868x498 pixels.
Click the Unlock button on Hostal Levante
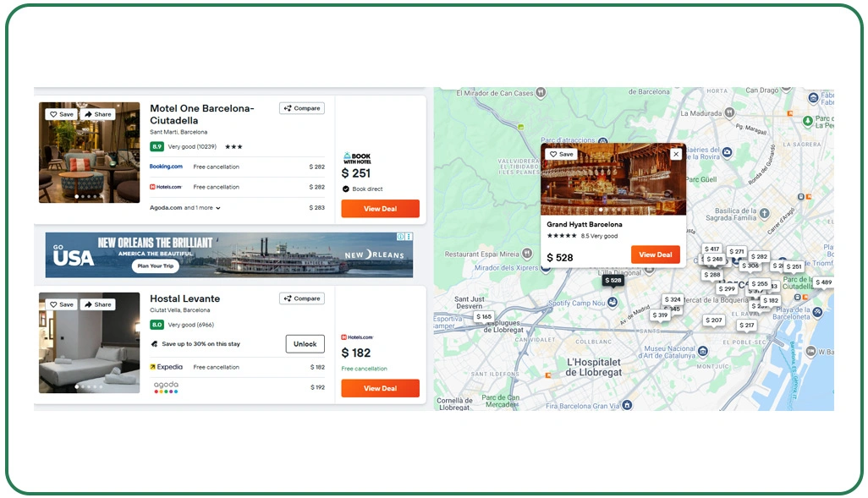305,343
